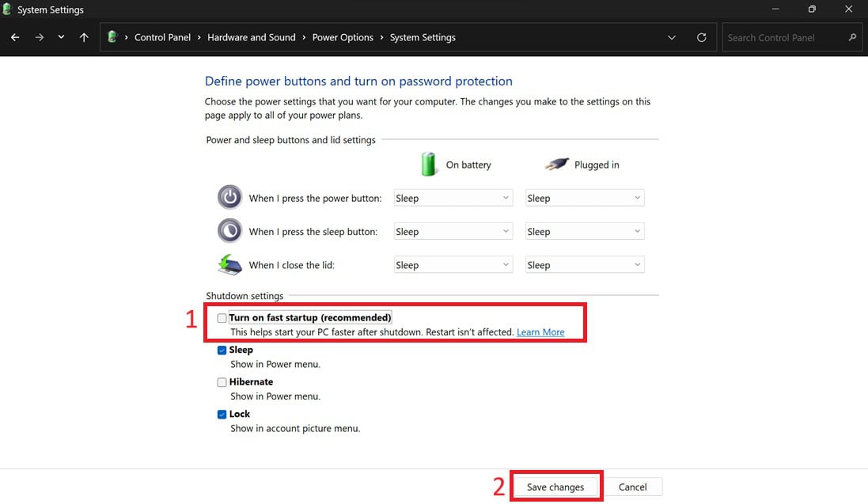Open power button On battery dropdown
The height and width of the screenshot is (504, 868).
(453, 198)
